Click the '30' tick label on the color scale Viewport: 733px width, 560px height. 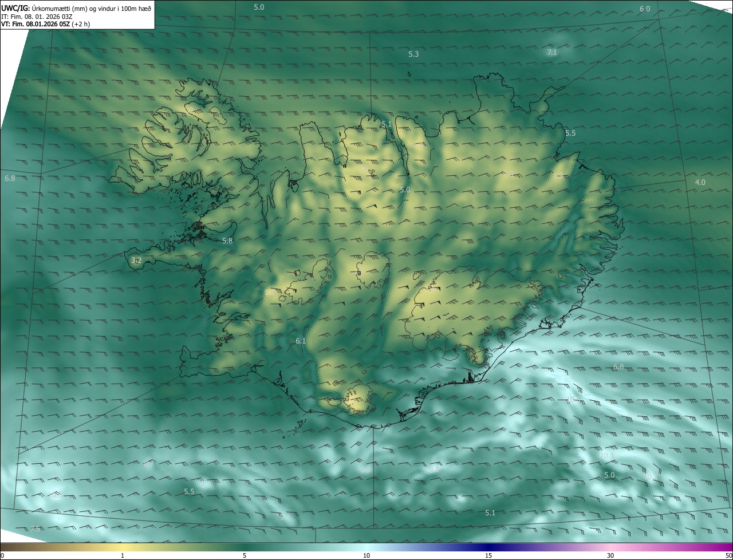610,555
